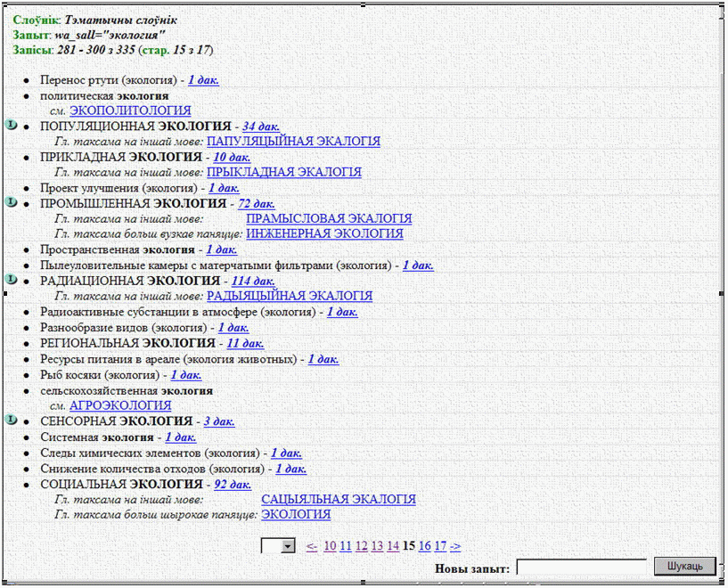Open results page 12

coord(361,546)
